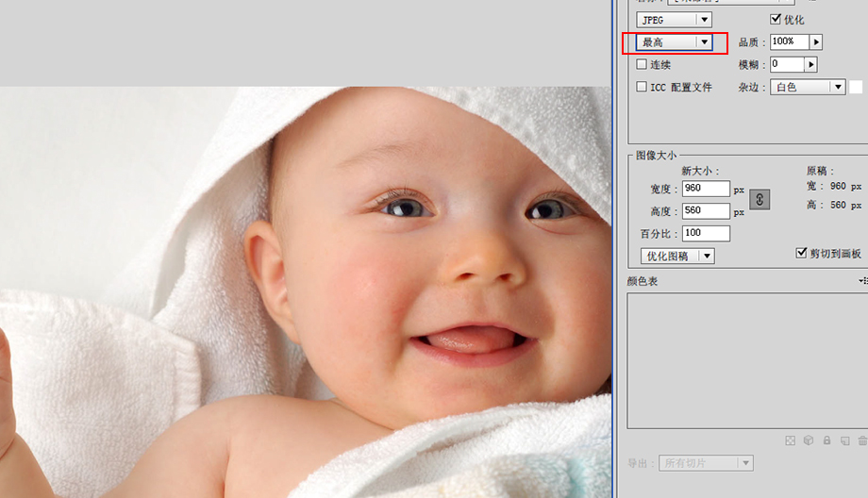868x498 pixels.
Task: Click the trash icon under the color table
Action: tap(862, 440)
